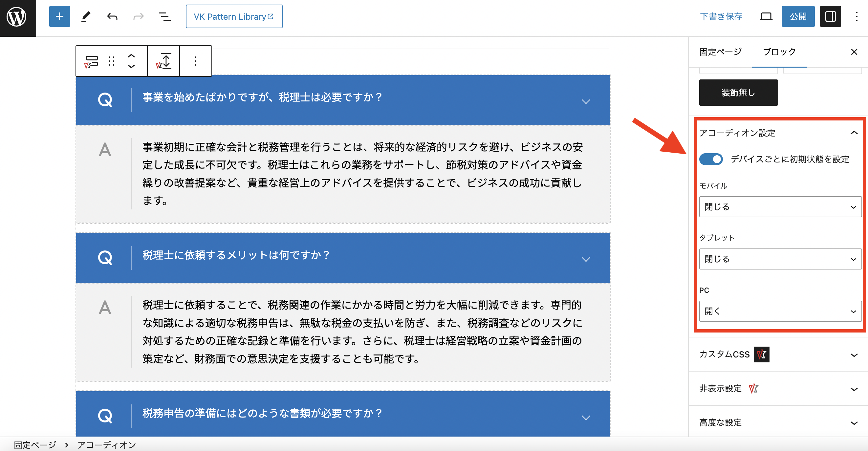
Task: Open the PC state dropdown
Action: click(x=779, y=311)
